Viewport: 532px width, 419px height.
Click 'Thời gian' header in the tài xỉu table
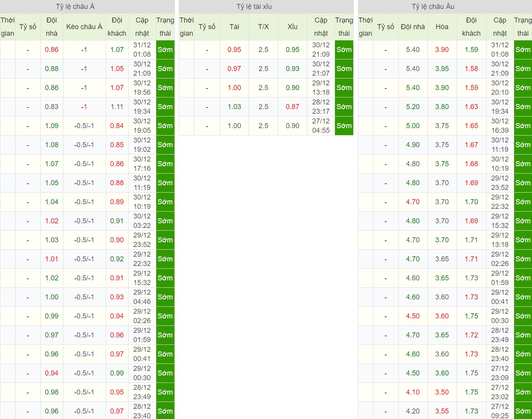187,27
